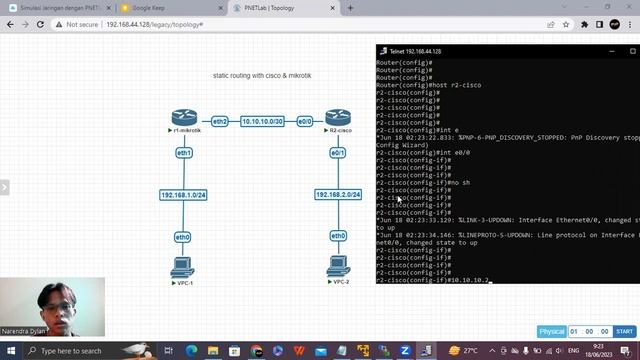Image resolution: width=640 pixels, height=360 pixels.
Task: Select the VPC-2 computer node
Action: 338,266
